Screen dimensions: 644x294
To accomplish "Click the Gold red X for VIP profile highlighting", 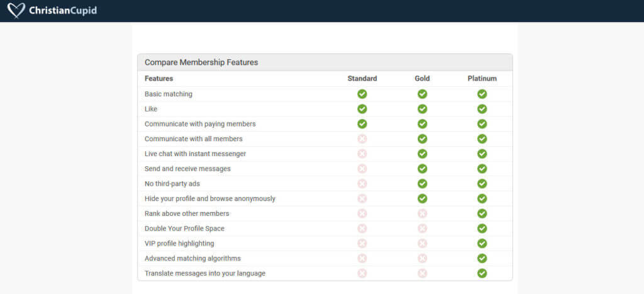I will pos(422,244).
